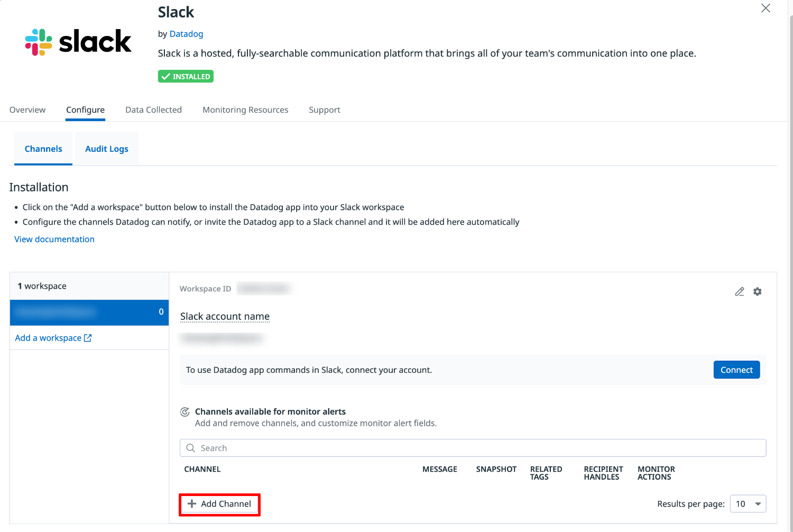The image size is (793, 532).
Task: Click the search magnifier icon
Action: 191,448
